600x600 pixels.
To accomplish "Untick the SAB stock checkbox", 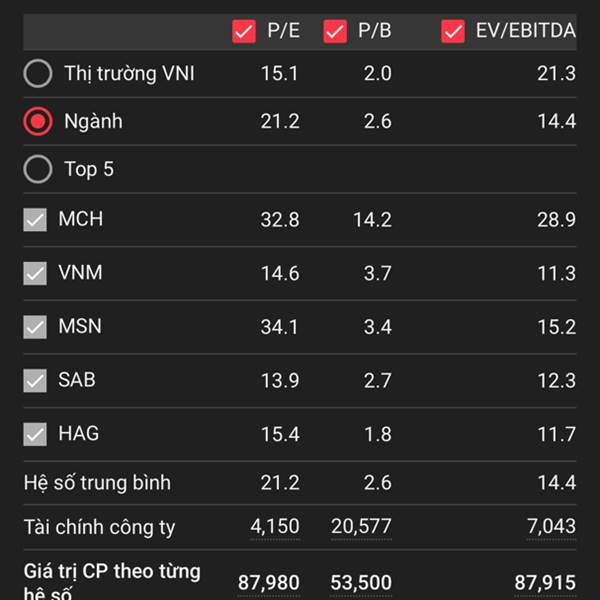I will tap(35, 381).
